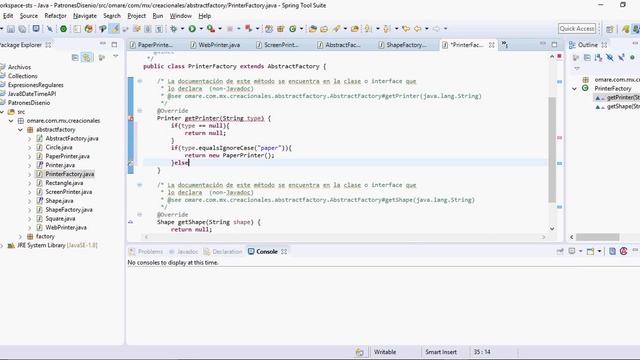Click the editor scroll down arrow
Viewport: 640px width, 360px height.
coord(552,229)
